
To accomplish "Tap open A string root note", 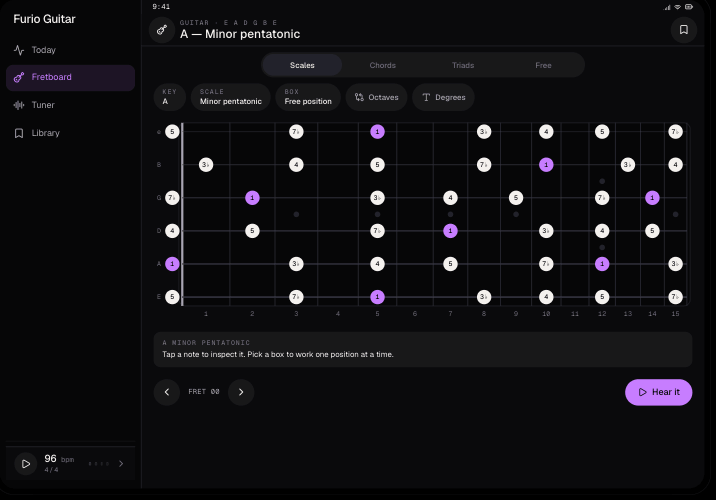I will pos(172,264).
